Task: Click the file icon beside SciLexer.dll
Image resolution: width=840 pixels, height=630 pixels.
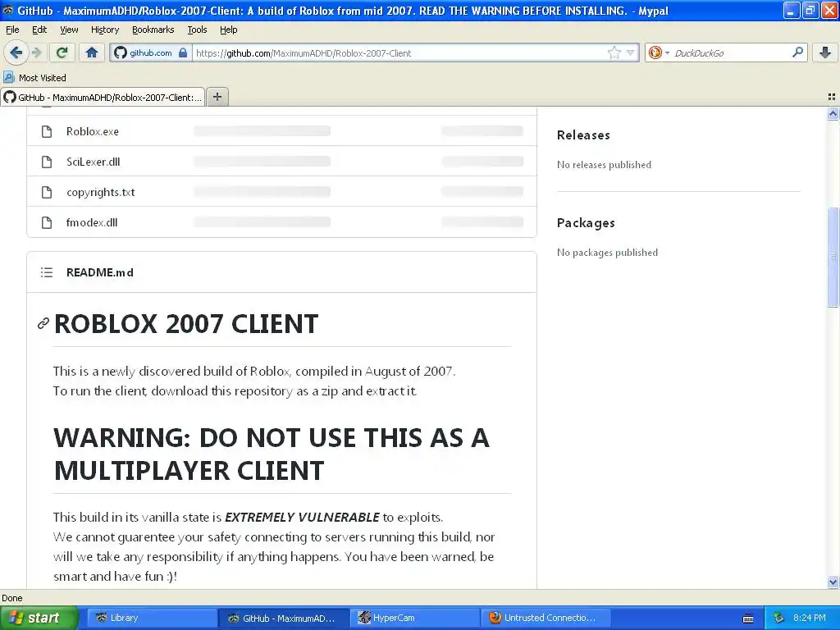Action: click(x=47, y=162)
